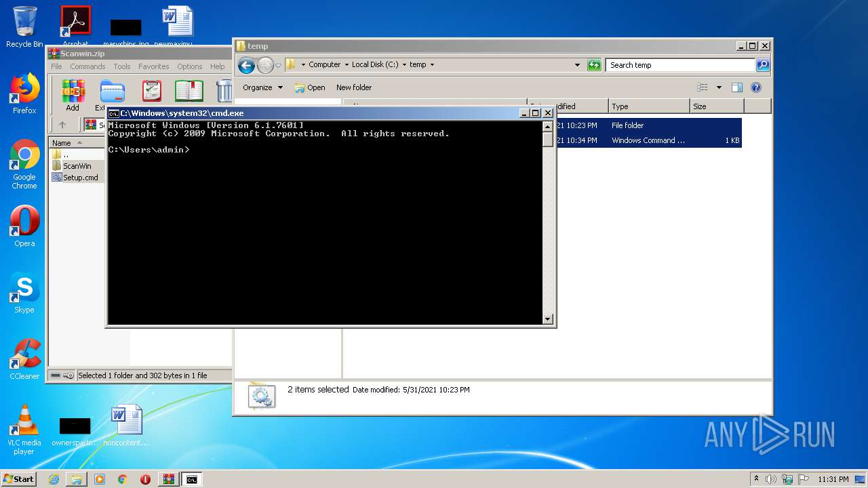Click the Computer breadcrumb in address bar

(x=324, y=64)
